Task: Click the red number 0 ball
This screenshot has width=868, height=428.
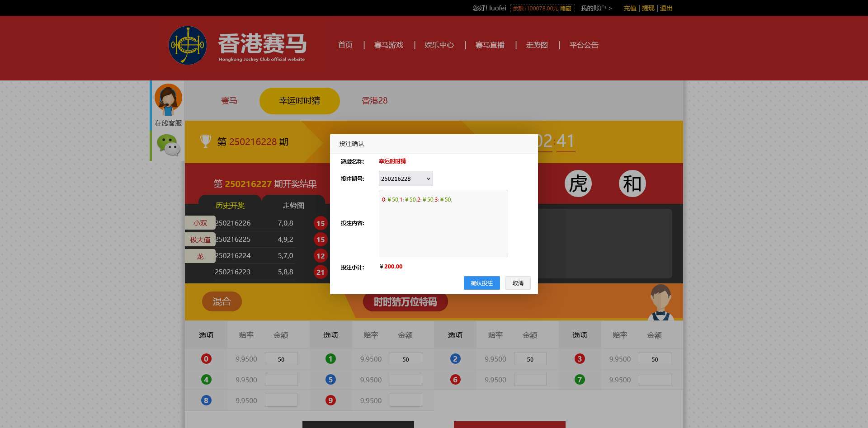Action: tap(206, 359)
